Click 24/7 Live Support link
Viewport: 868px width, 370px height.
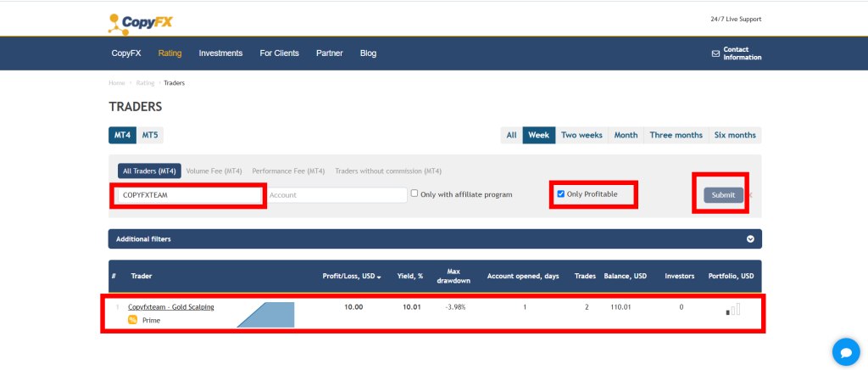click(x=736, y=19)
